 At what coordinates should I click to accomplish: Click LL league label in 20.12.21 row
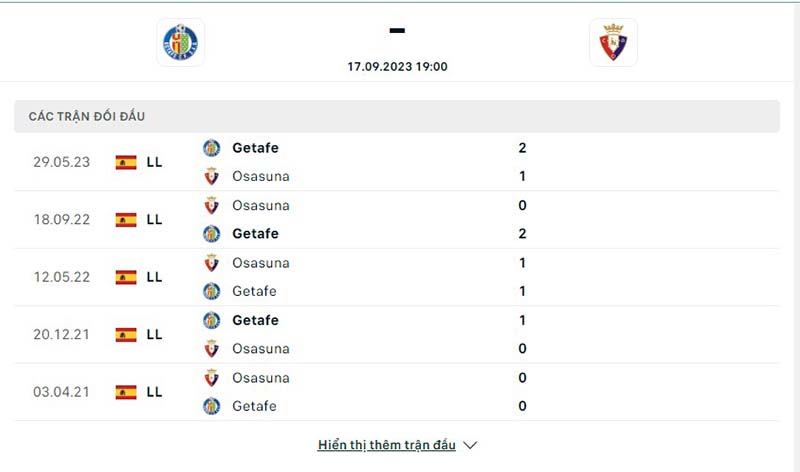coord(154,335)
